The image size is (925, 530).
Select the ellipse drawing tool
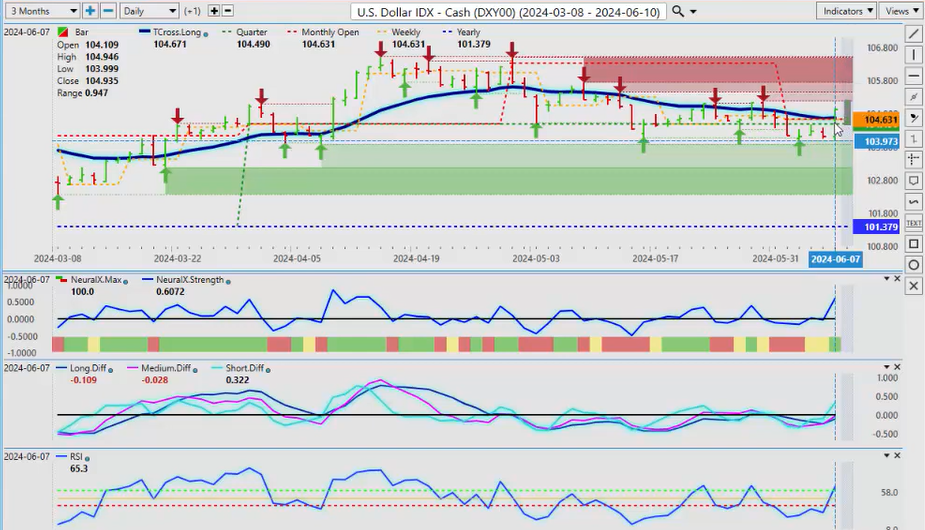point(914,264)
